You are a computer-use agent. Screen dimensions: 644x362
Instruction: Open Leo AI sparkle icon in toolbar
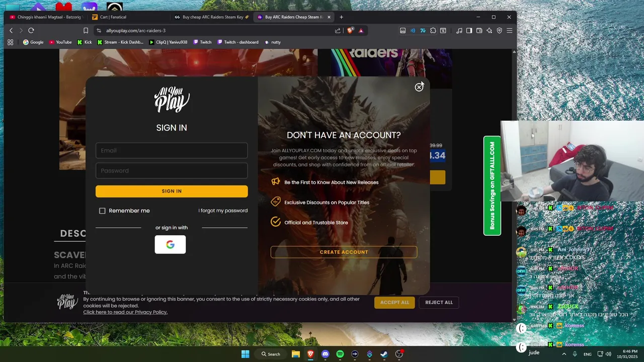click(489, 31)
